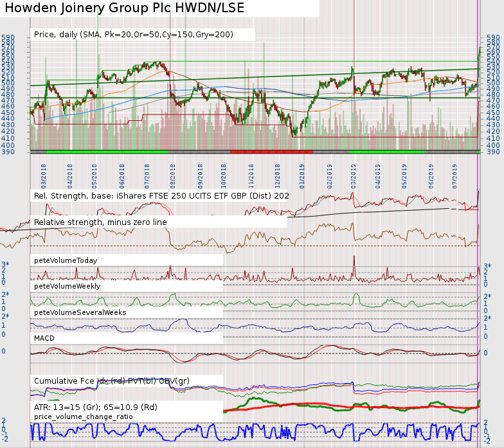The image size is (504, 448).
Task: Select the 09/2018 date axis label
Action: point(201,176)
